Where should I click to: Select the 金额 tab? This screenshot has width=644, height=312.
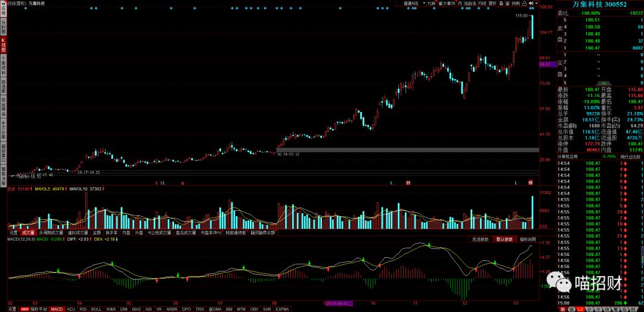coord(97,232)
